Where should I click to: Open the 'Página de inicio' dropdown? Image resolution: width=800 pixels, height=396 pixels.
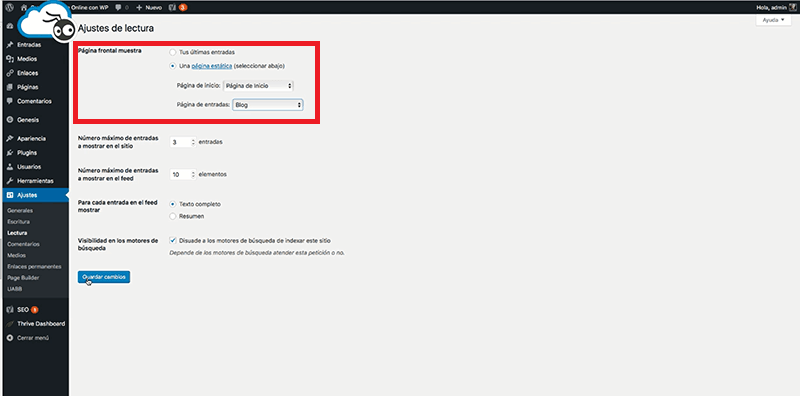pyautogui.click(x=259, y=86)
